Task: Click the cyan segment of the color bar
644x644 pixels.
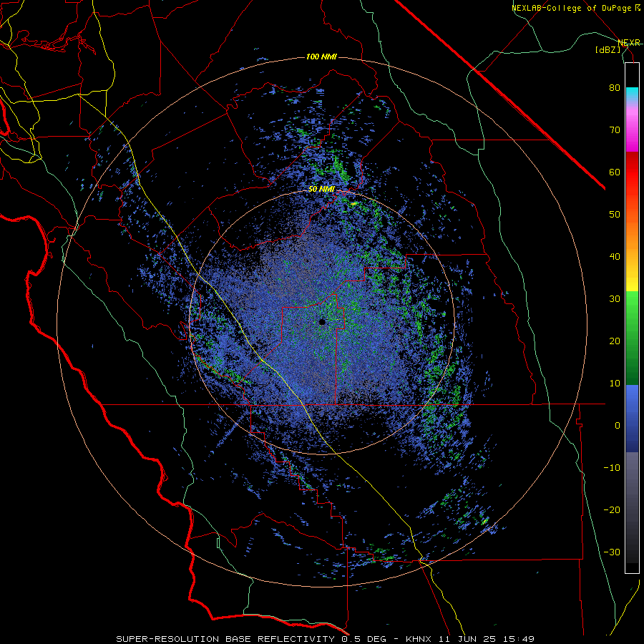Action: click(x=632, y=93)
